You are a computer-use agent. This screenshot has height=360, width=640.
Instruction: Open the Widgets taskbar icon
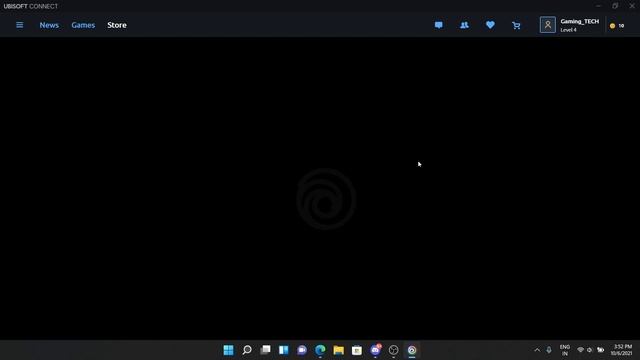[x=284, y=350]
